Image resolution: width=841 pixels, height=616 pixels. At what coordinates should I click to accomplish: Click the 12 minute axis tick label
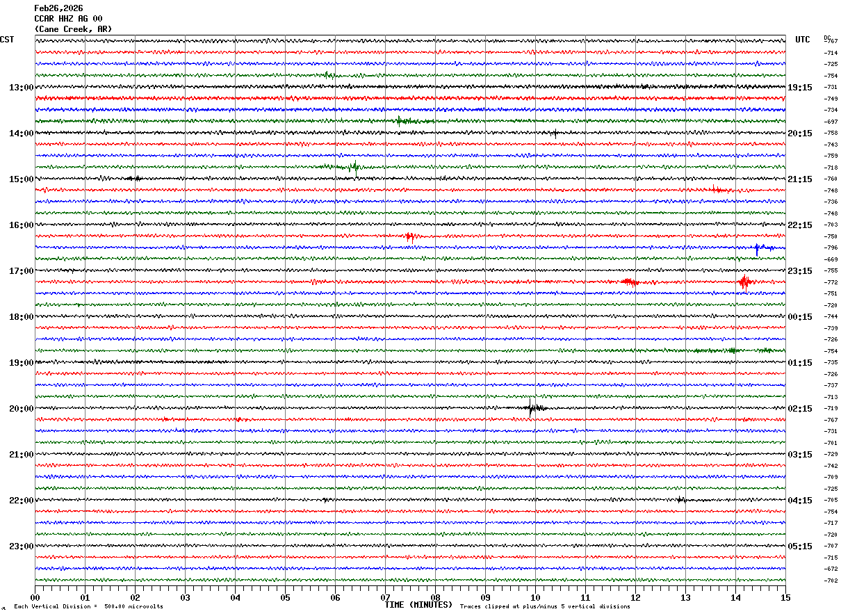pos(635,597)
